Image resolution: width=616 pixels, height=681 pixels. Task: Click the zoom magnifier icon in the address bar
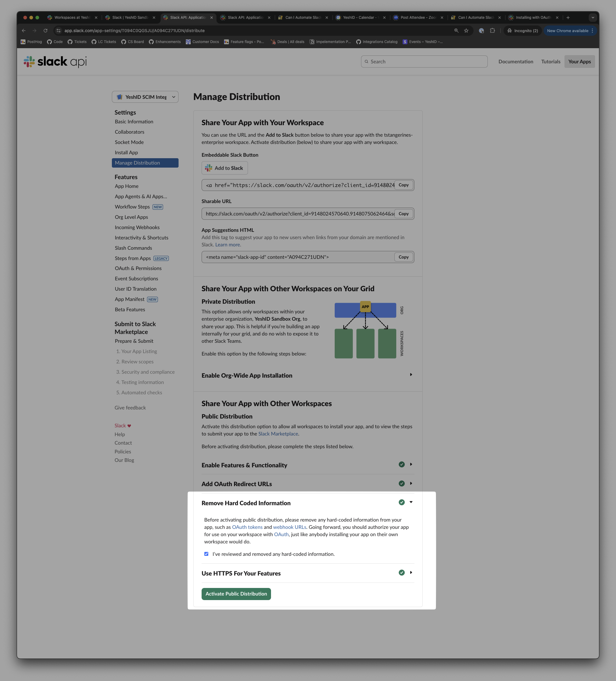(x=456, y=31)
